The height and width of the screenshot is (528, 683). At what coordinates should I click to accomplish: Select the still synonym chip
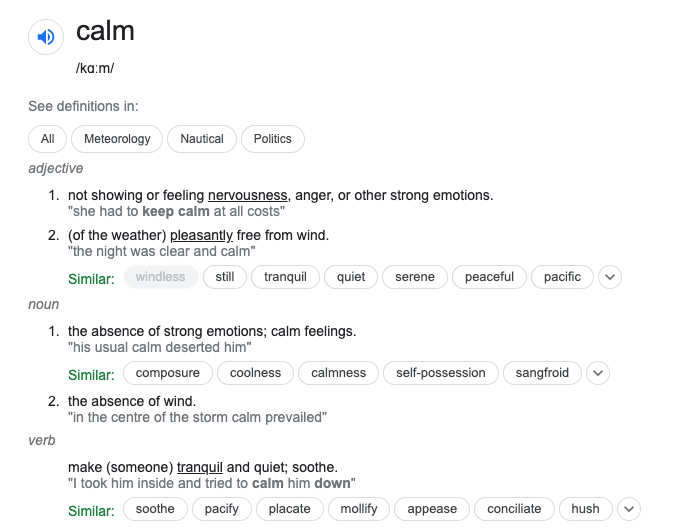[225, 277]
